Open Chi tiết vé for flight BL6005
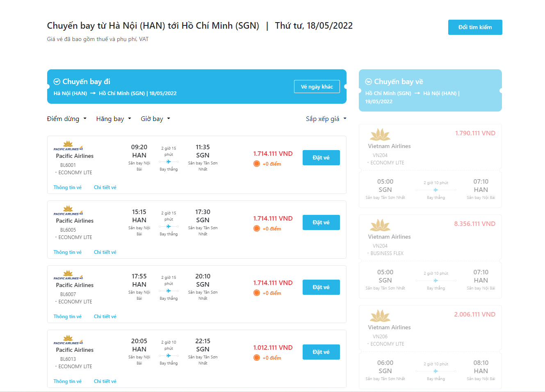Image resolution: width=545 pixels, height=392 pixels. point(105,252)
